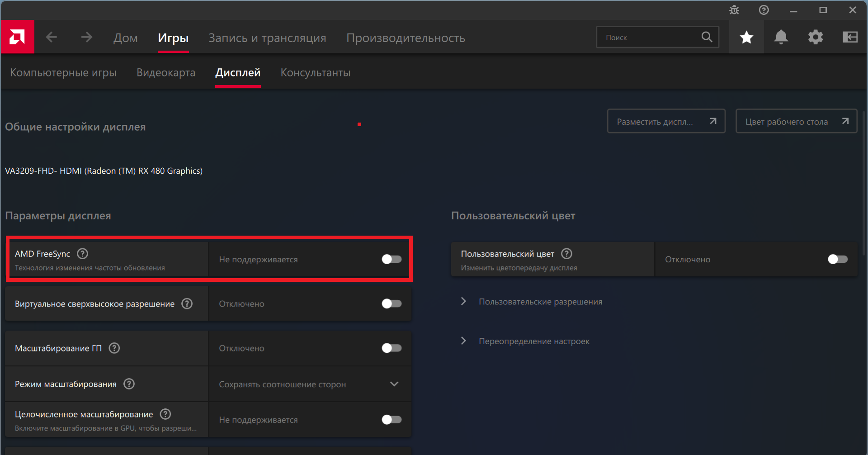This screenshot has width=868, height=455.
Task: Close the AMD Software window
Action: coord(853,10)
